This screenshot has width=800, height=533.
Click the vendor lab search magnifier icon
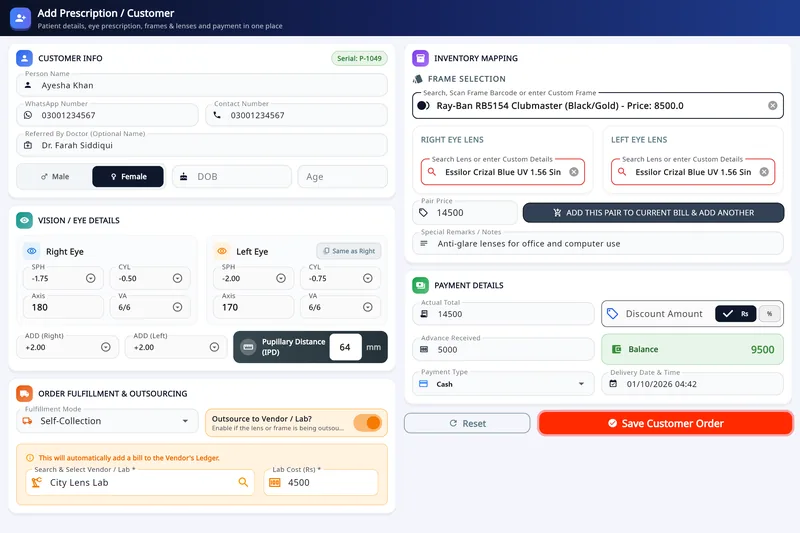point(243,482)
